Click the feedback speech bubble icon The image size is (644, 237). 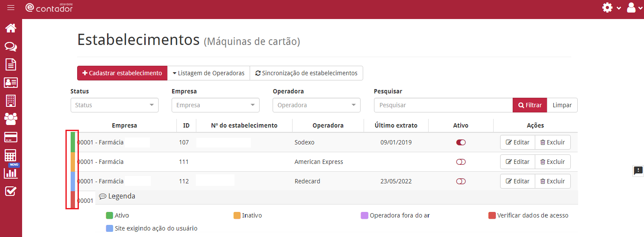point(638,170)
